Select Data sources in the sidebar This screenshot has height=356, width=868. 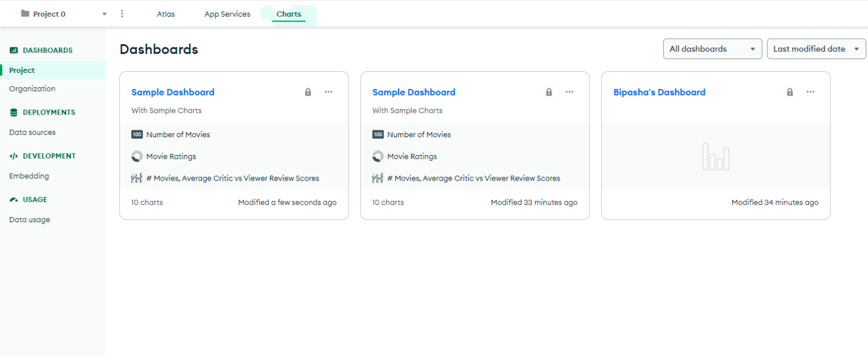tap(32, 132)
